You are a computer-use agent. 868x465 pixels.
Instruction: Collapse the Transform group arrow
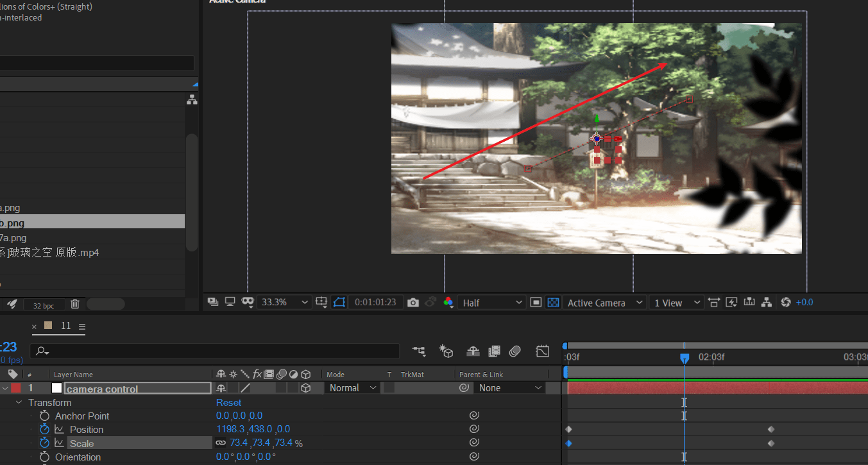(x=19, y=402)
